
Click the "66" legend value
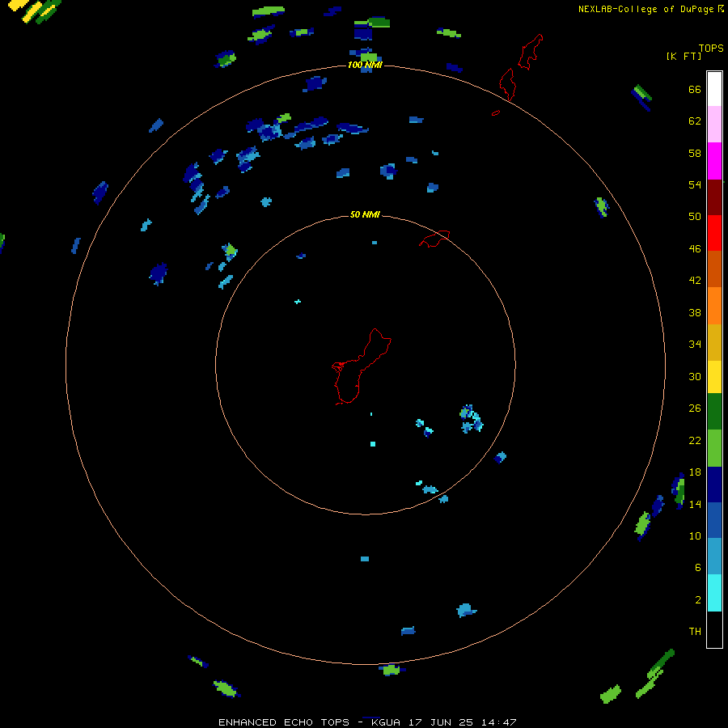[695, 89]
